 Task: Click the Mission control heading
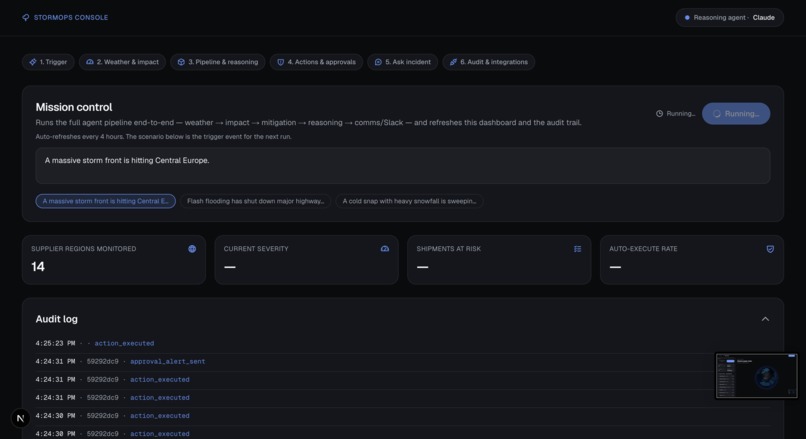coord(74,107)
